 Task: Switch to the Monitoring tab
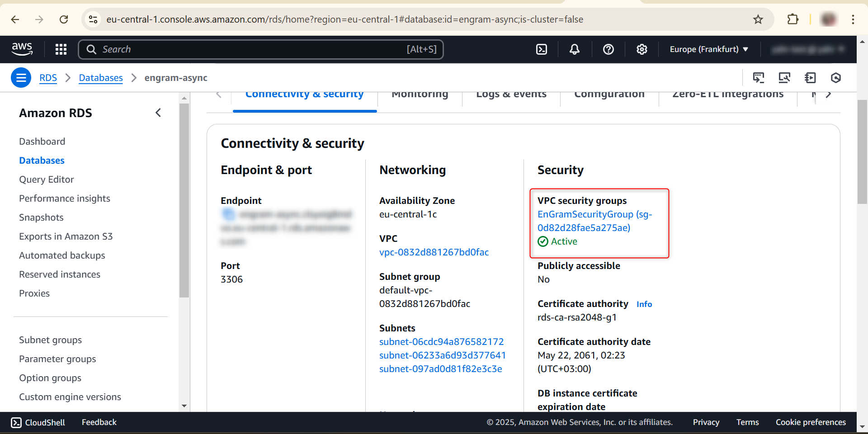(420, 95)
